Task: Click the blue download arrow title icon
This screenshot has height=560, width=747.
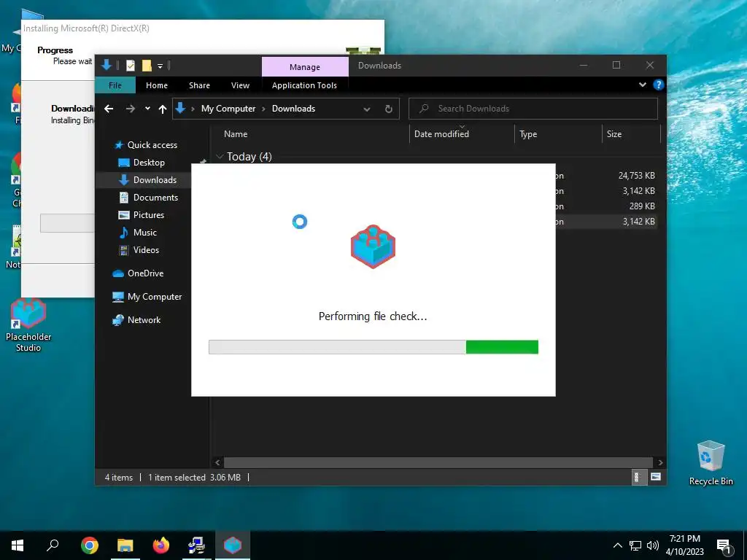Action: 107,65
